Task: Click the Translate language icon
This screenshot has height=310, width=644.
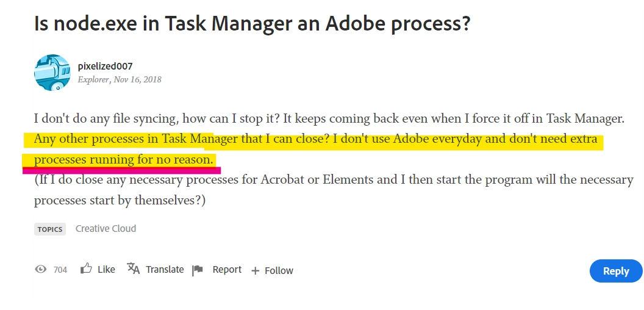Action: click(x=133, y=269)
